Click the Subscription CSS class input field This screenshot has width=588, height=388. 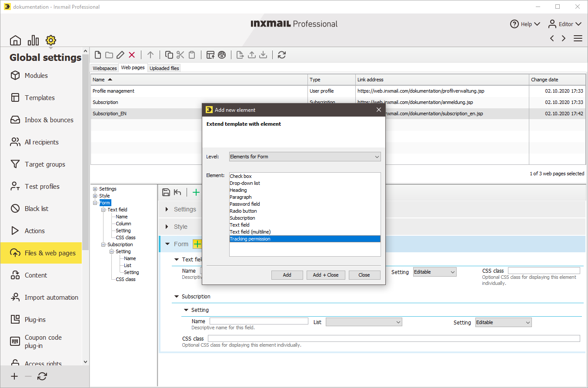tap(394, 339)
